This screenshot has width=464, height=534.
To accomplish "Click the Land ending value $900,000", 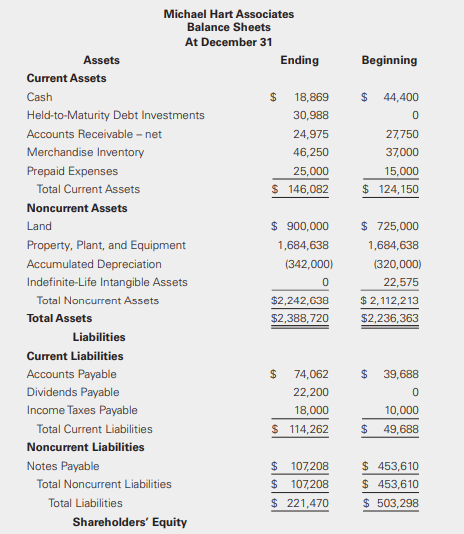I will coord(300,226).
